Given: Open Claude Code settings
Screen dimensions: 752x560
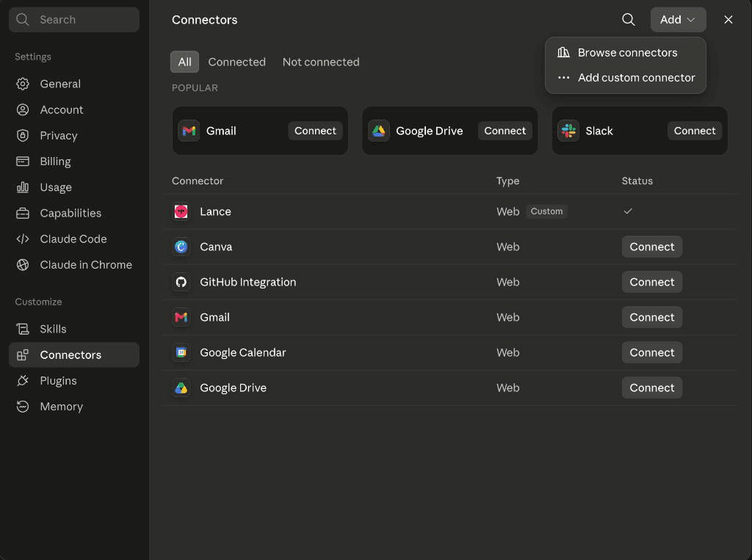Looking at the screenshot, I should pos(74,239).
